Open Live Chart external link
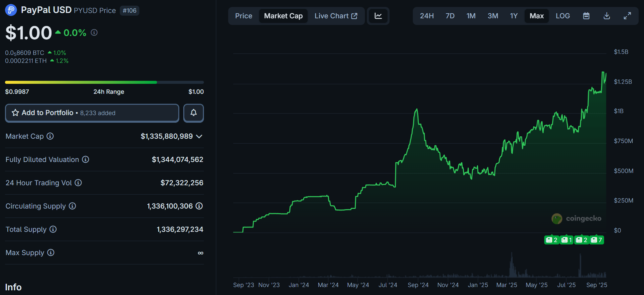644x295 pixels. point(336,16)
